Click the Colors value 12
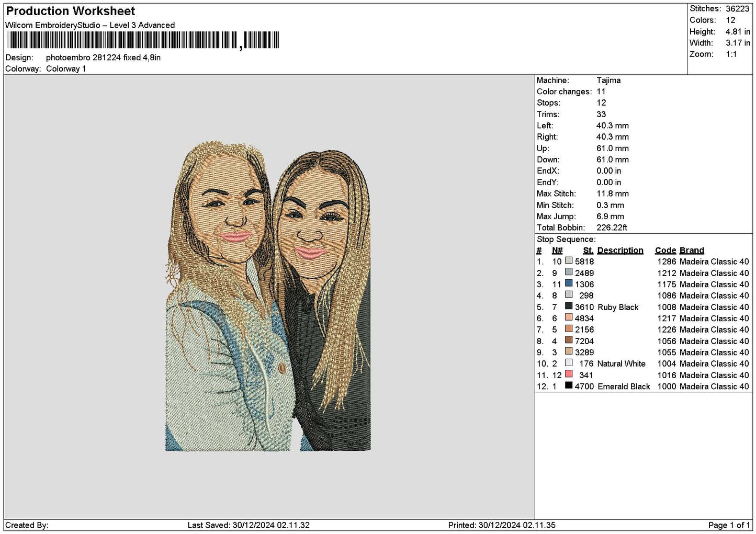Screen dimensions: 756x534 click(730, 20)
